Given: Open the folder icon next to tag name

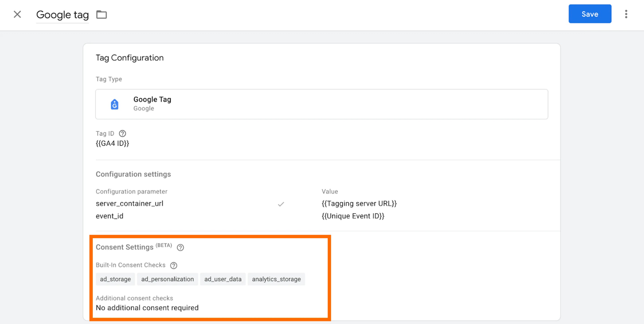Looking at the screenshot, I should pyautogui.click(x=102, y=15).
